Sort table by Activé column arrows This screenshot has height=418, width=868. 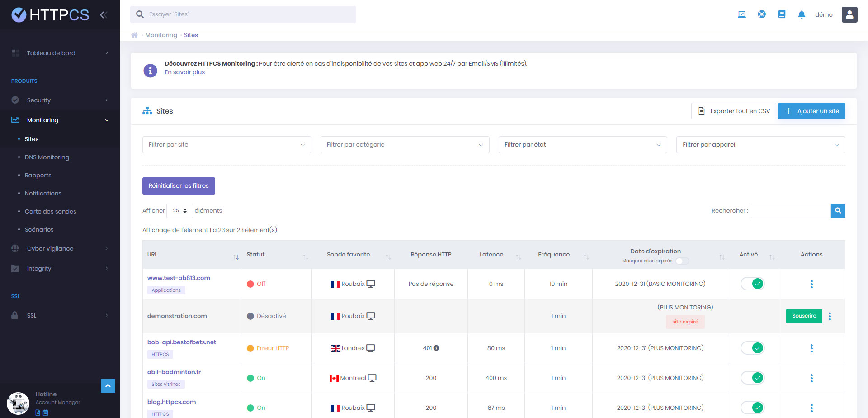click(772, 257)
